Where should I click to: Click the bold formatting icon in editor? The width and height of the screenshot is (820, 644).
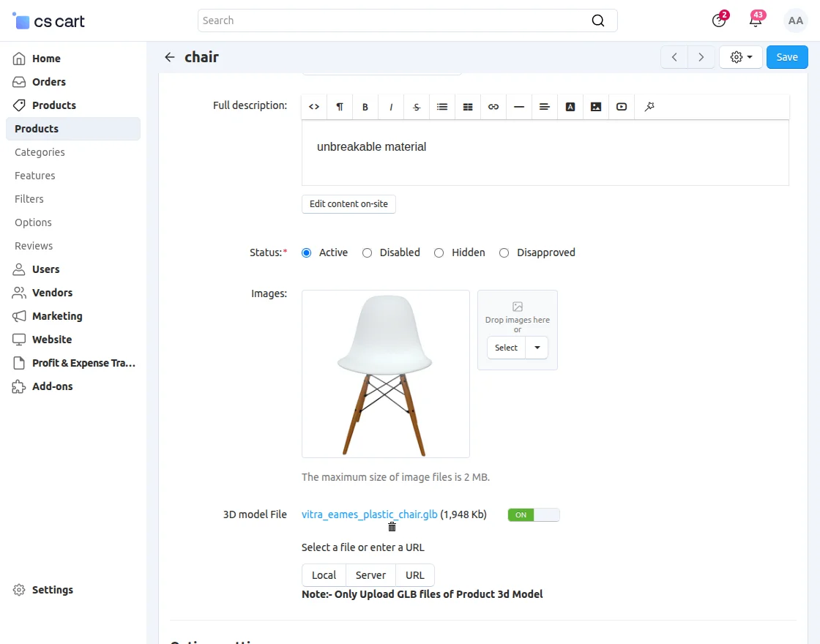tap(365, 107)
